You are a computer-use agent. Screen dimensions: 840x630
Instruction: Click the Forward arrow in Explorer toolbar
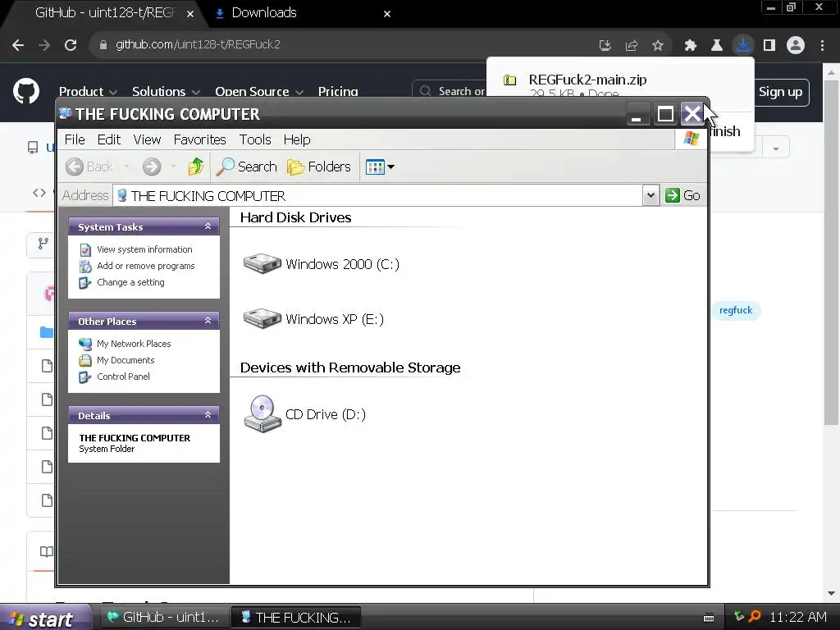pos(152,167)
